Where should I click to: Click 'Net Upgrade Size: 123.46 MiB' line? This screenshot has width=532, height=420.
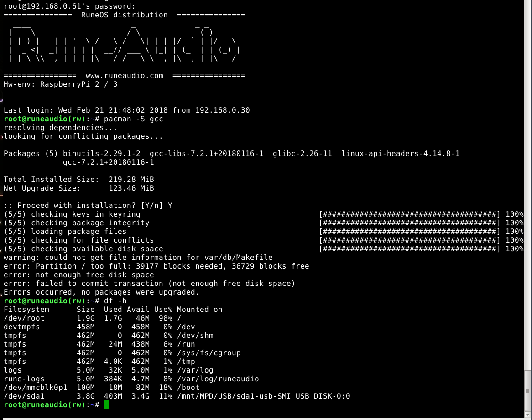click(79, 188)
